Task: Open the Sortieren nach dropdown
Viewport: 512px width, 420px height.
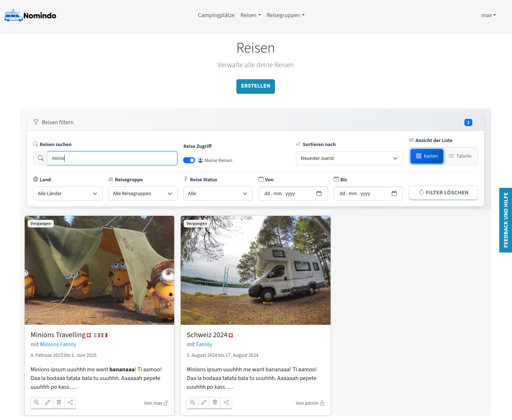Action: click(x=349, y=158)
